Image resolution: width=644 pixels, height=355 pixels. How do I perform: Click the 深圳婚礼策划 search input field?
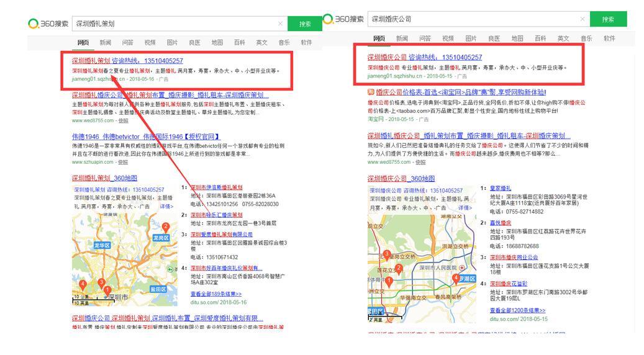(x=180, y=24)
